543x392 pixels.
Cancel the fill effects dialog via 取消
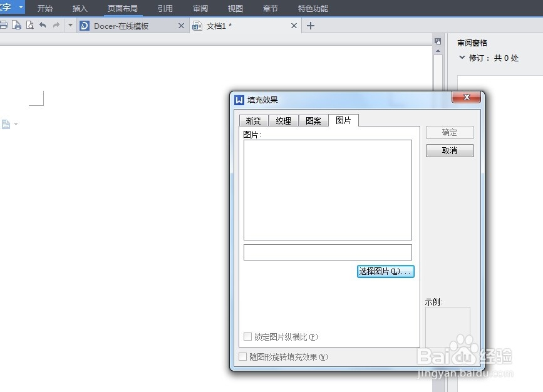click(x=449, y=150)
